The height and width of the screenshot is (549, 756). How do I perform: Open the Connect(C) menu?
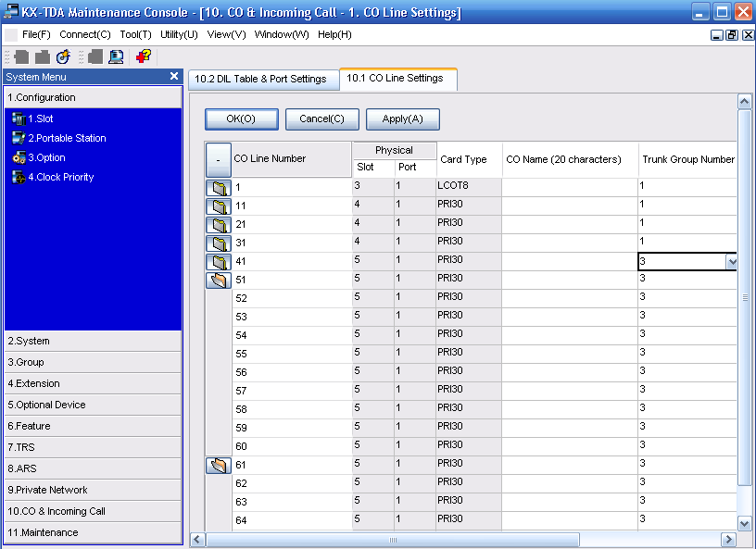[x=85, y=34]
